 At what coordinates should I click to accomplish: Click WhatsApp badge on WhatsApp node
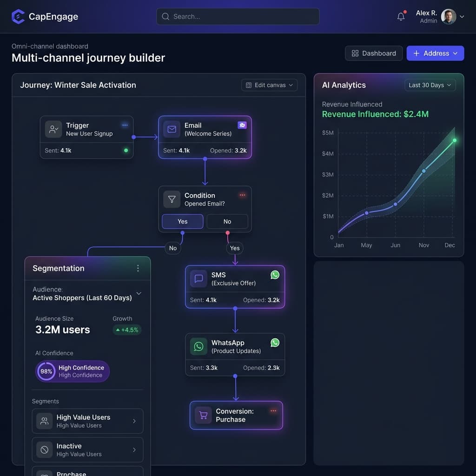click(x=275, y=343)
